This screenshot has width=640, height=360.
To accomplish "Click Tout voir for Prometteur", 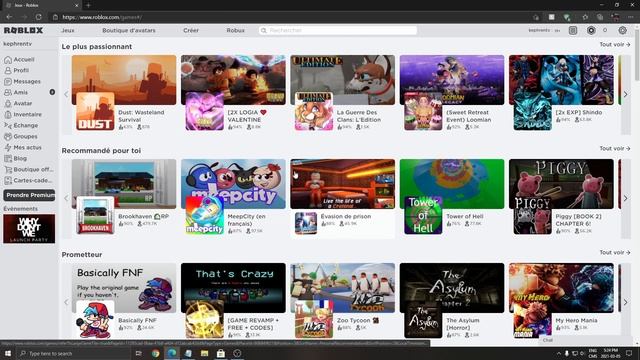I will click(x=615, y=253).
